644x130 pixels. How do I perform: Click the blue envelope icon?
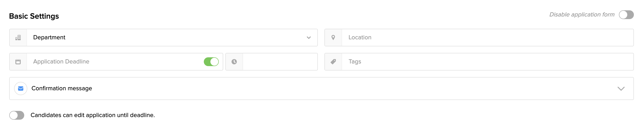point(21,88)
